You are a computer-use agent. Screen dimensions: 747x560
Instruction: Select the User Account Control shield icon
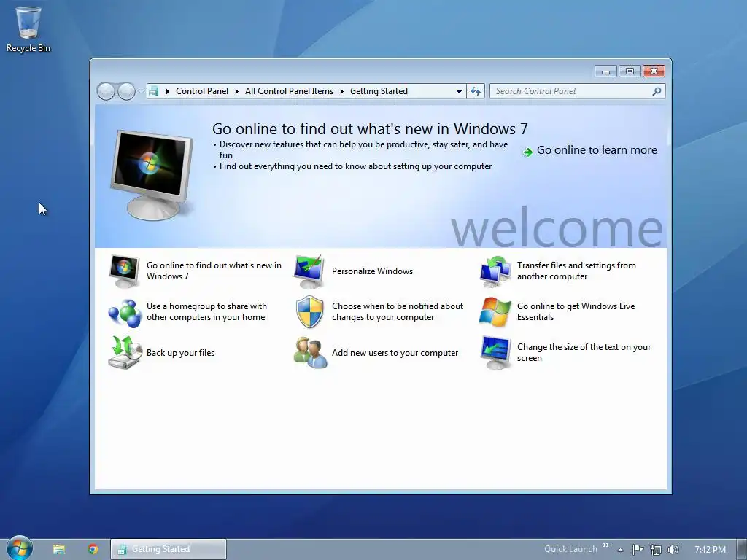coord(309,311)
